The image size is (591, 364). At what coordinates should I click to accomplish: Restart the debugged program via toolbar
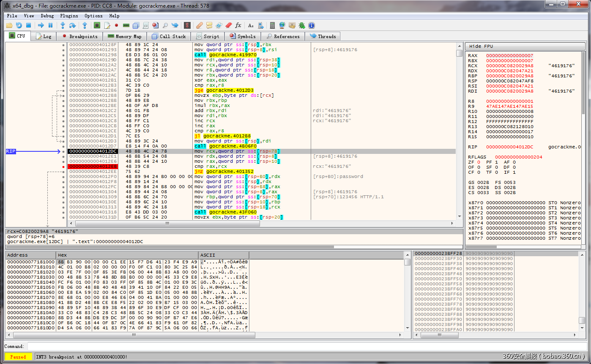point(19,25)
